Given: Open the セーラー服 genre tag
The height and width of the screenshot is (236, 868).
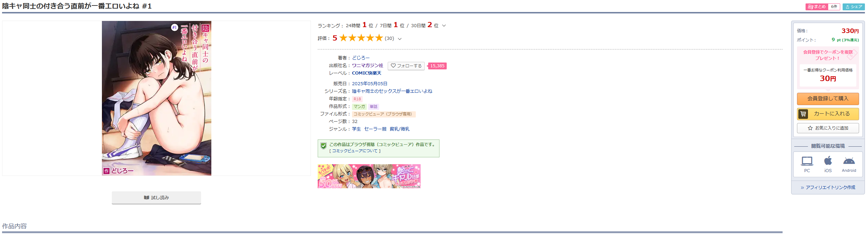Looking at the screenshot, I should [375, 129].
